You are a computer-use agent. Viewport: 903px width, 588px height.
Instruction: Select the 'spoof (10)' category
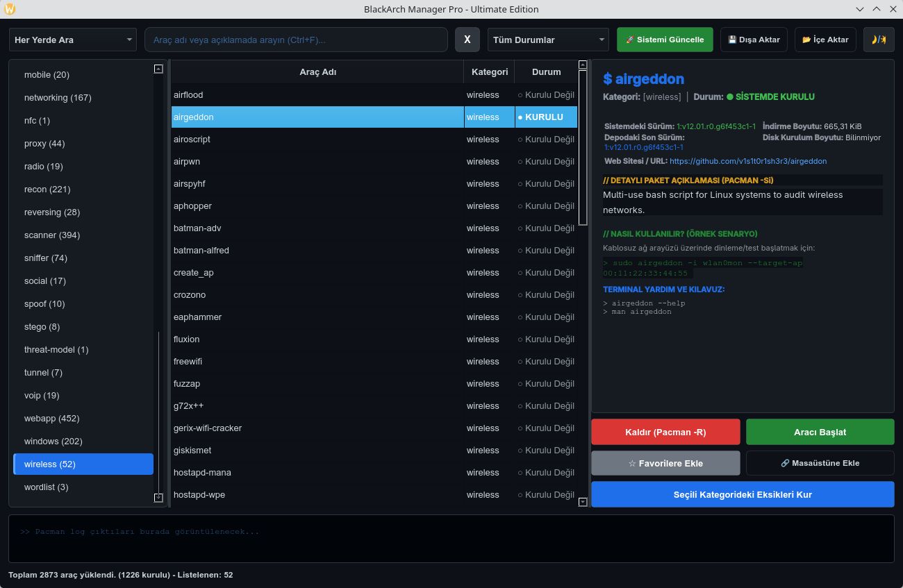pos(83,304)
